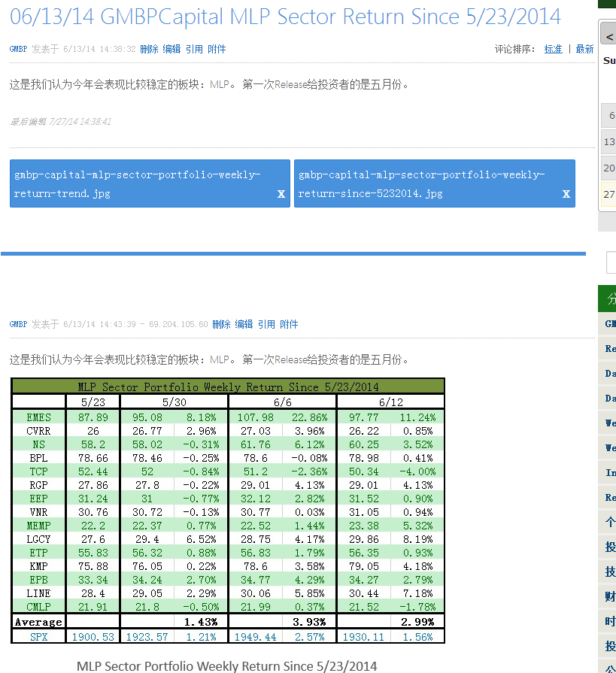
Task: Open the weekly-return-trend.jpg attachment
Action: (x=138, y=183)
